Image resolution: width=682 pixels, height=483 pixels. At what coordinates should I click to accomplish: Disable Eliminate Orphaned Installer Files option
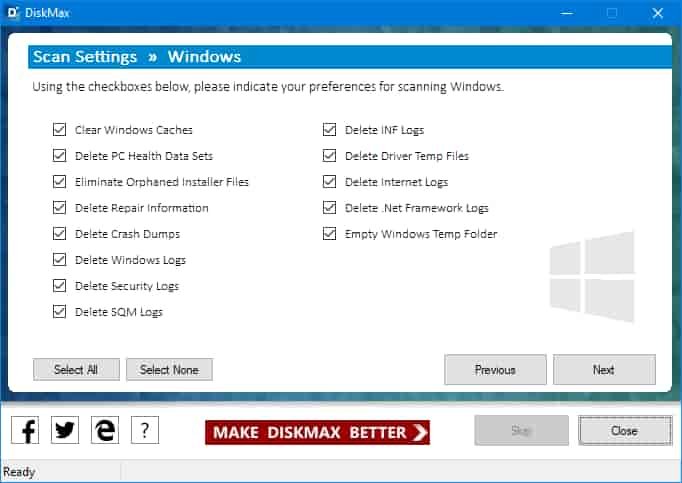tap(59, 182)
